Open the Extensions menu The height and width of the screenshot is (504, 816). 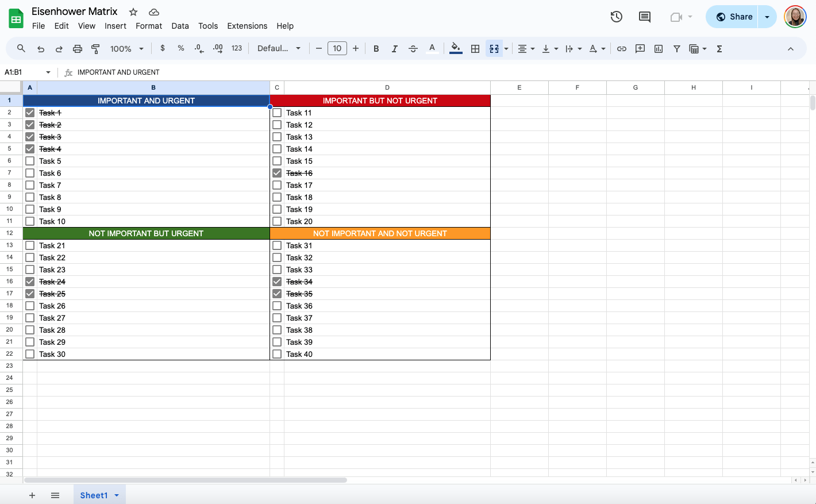tap(247, 26)
